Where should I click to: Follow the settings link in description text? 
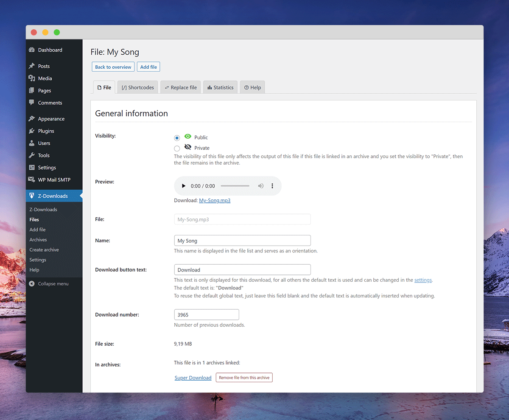(423, 280)
